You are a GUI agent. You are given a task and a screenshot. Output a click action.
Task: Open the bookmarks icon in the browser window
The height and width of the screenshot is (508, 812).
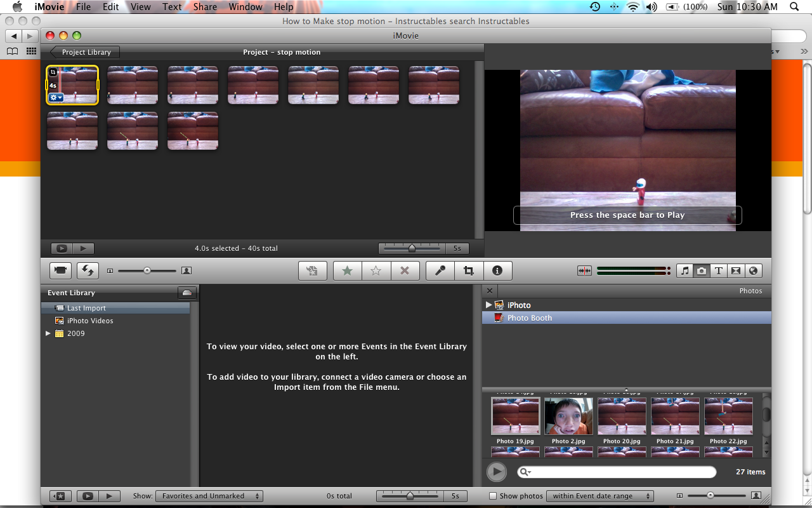pos(12,51)
